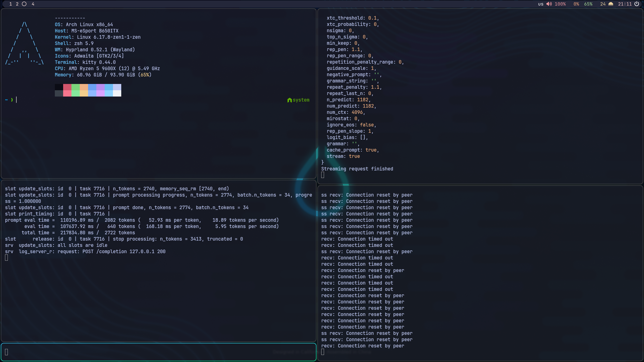The image size is (644, 362).
Task: Switch to workspace 2
Action: (x=17, y=4)
